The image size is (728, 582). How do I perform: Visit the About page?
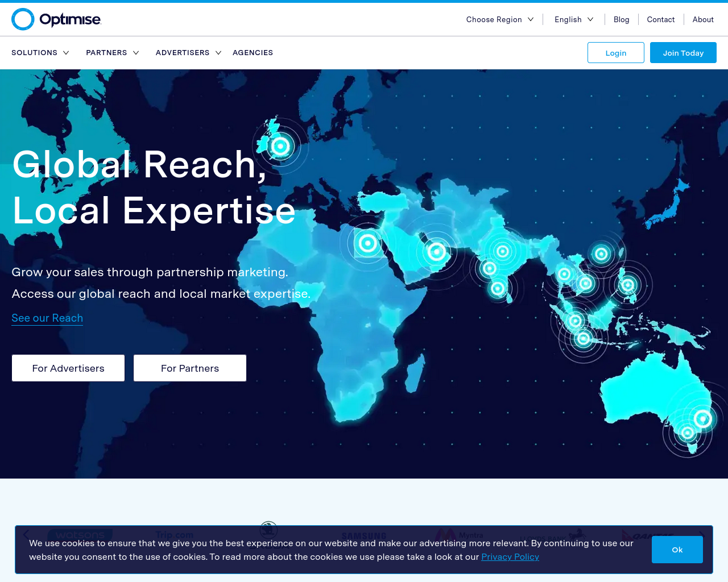(703, 19)
